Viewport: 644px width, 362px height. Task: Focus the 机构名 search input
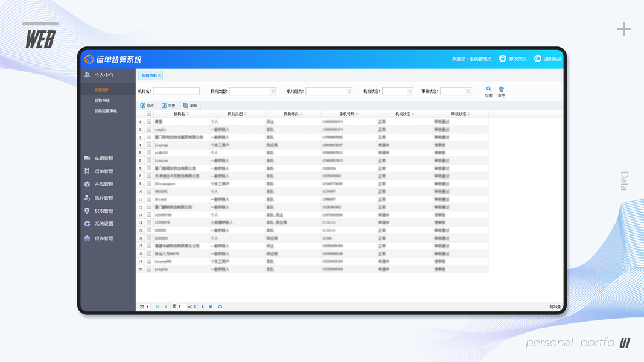[x=176, y=91]
